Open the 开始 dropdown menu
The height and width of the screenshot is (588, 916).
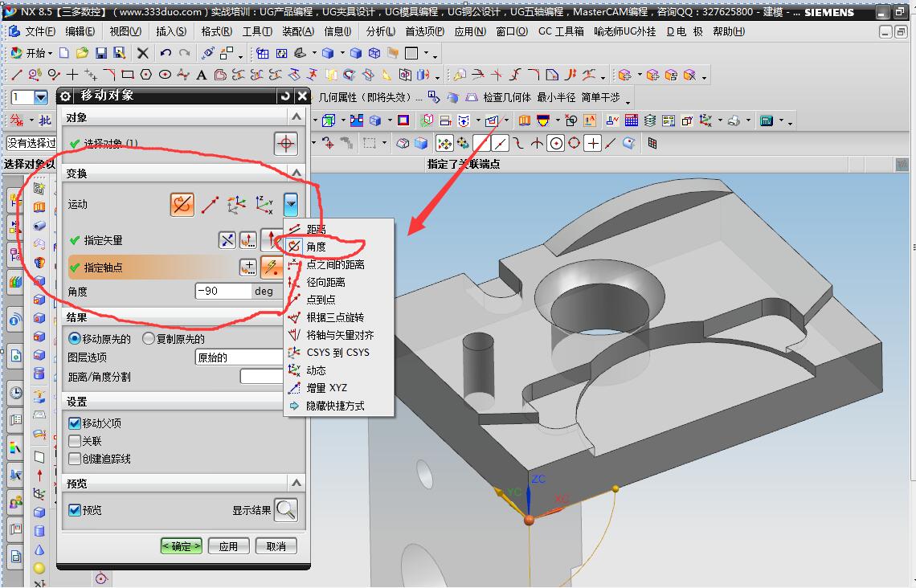coord(31,53)
